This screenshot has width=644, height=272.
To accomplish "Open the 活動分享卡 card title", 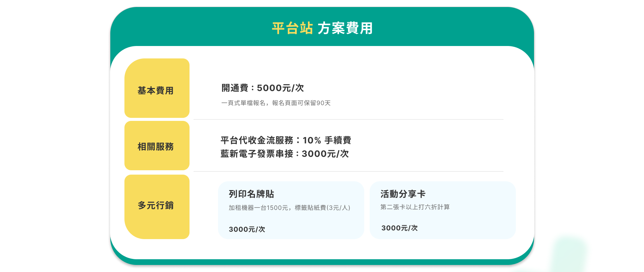I will coord(403,194).
